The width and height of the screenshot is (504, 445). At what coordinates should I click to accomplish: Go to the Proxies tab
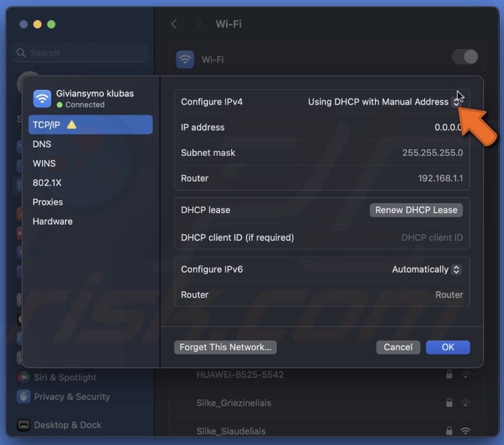pos(48,201)
